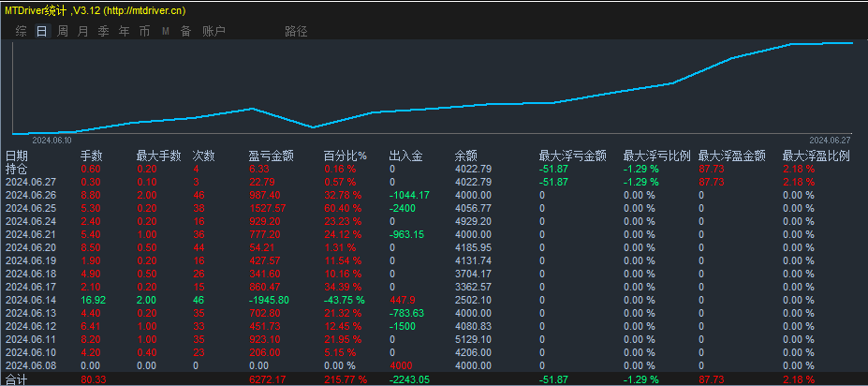
Task: Switch to the 季 quarterly tab
Action: [x=104, y=32]
